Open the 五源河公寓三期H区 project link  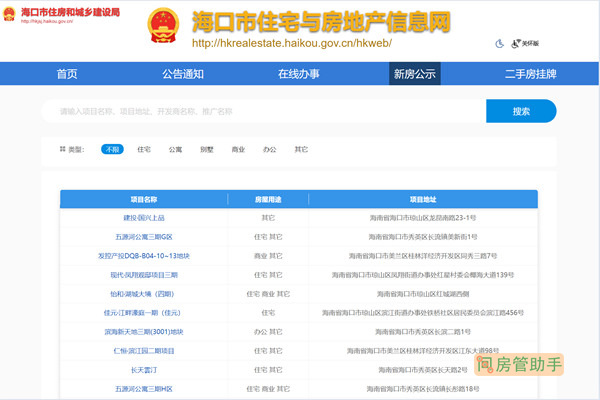click(x=144, y=389)
